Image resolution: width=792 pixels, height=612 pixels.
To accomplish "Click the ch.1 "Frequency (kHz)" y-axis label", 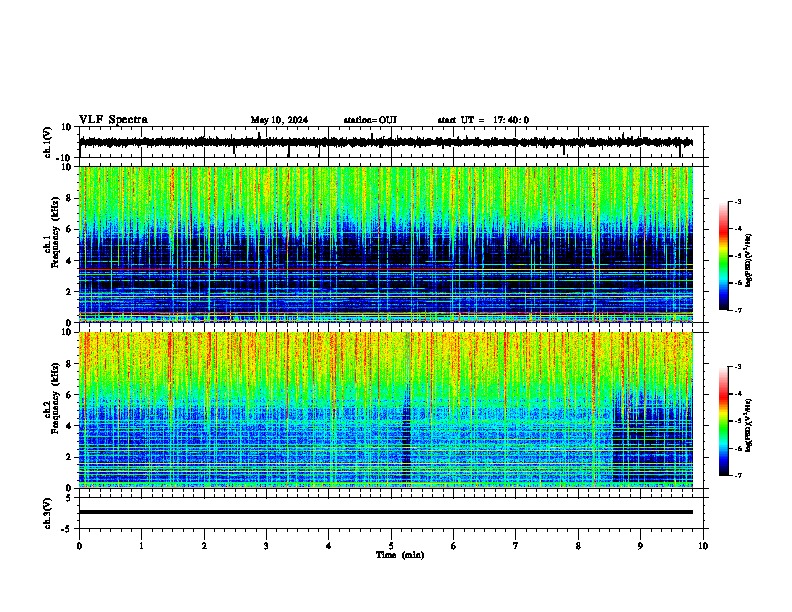I will point(55,231).
